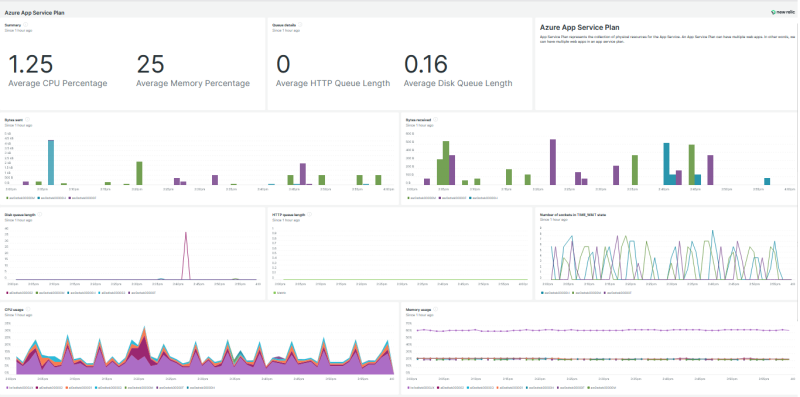Click the Azure App Service Plan dashboard title
Viewport: 800px width, 397px height.
click(34, 12)
